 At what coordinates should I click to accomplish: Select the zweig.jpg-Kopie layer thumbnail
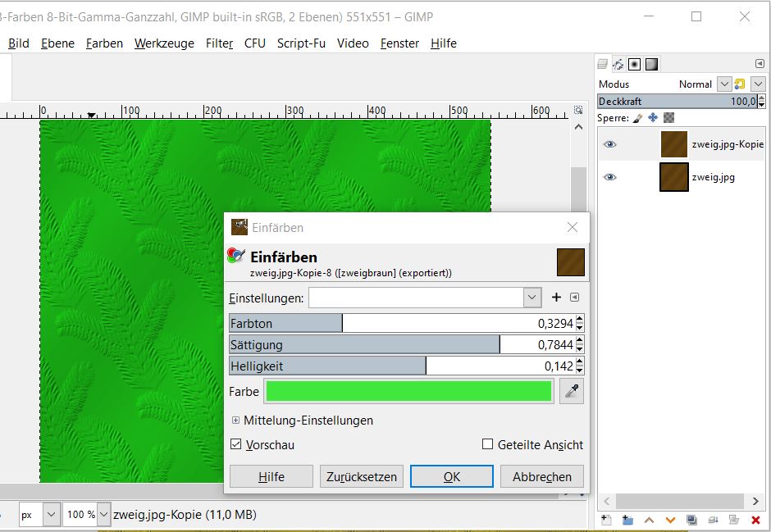click(x=673, y=144)
